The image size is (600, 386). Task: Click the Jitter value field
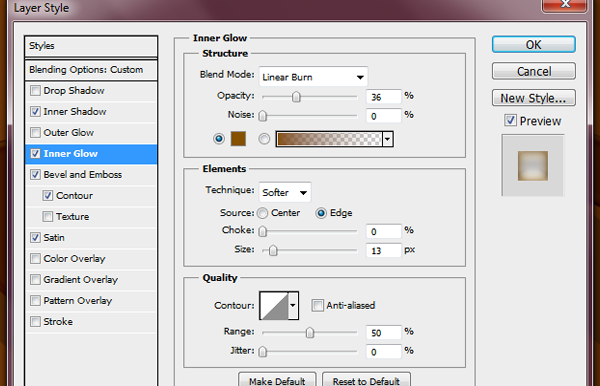point(383,352)
